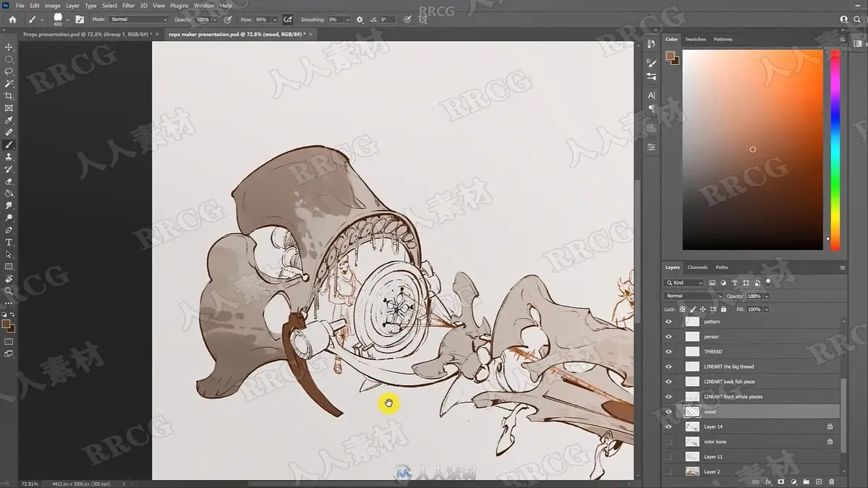Open the smoothing options gear
The width and height of the screenshot is (868, 488).
click(x=360, y=20)
